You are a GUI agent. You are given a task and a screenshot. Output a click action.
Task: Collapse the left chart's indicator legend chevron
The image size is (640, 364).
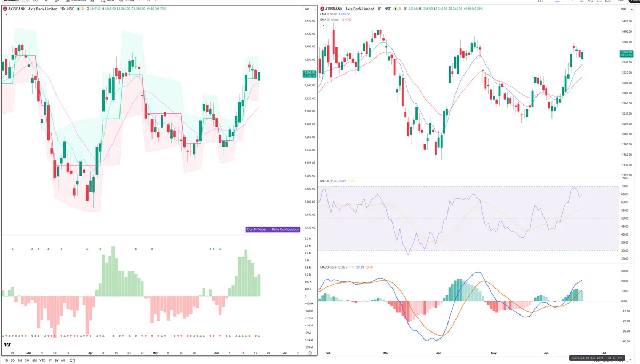pyautogui.click(x=6, y=14)
